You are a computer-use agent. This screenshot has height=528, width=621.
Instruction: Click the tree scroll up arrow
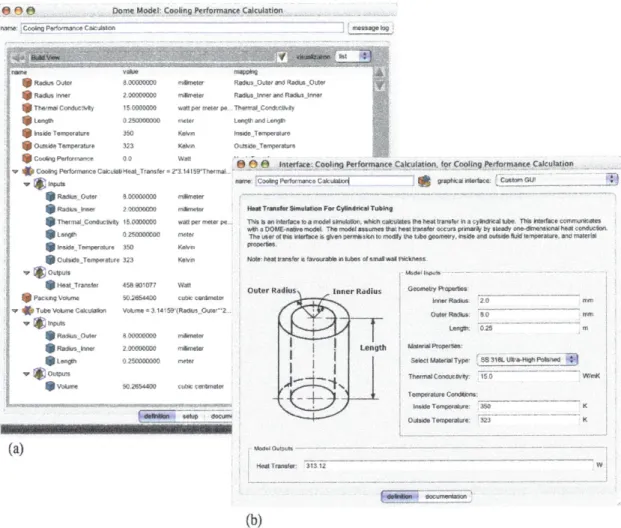[379, 72]
